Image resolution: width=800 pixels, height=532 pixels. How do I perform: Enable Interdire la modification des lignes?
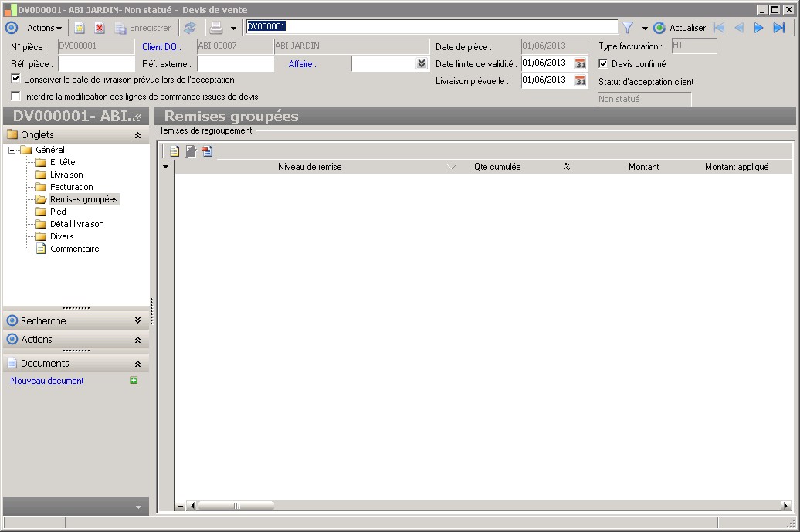point(16,97)
